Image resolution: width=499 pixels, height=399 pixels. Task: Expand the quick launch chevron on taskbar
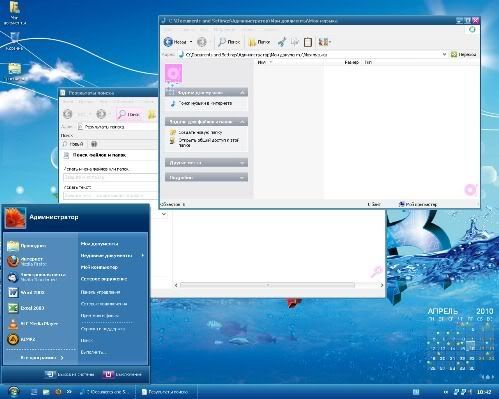click(x=69, y=392)
